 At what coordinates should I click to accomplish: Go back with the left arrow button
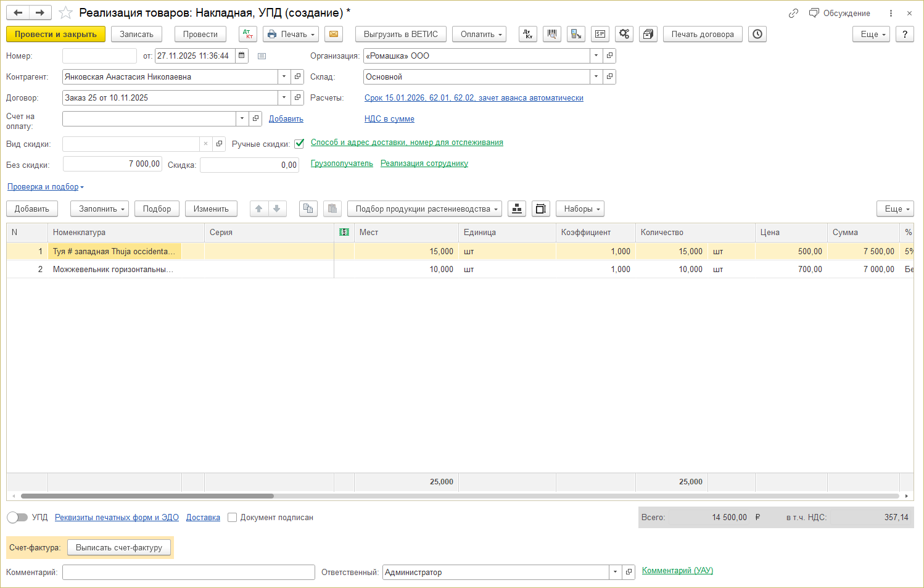(18, 13)
